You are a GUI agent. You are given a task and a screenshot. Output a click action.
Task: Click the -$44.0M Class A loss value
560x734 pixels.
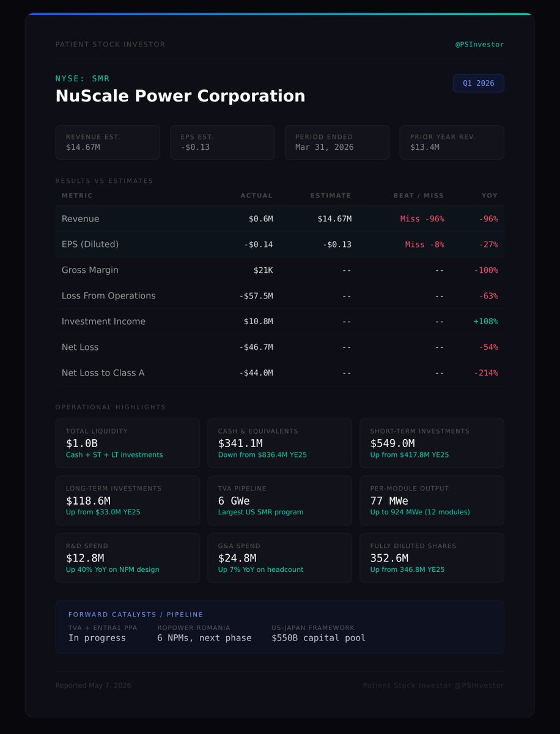[x=256, y=373]
